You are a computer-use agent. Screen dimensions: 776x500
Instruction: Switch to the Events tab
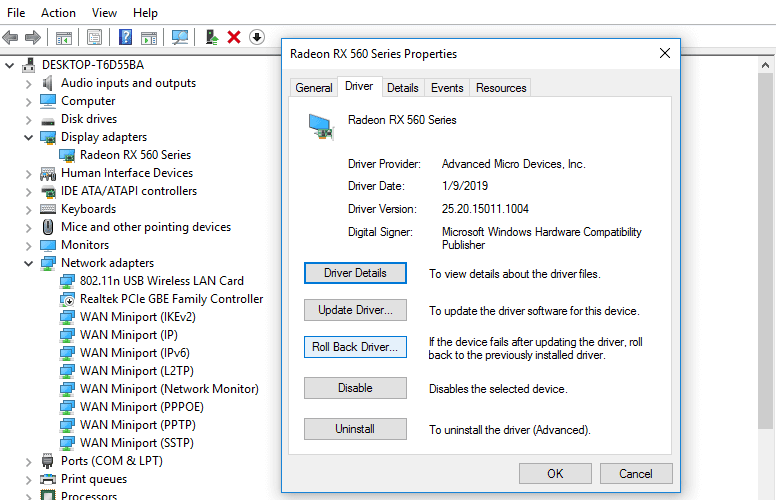click(x=447, y=88)
